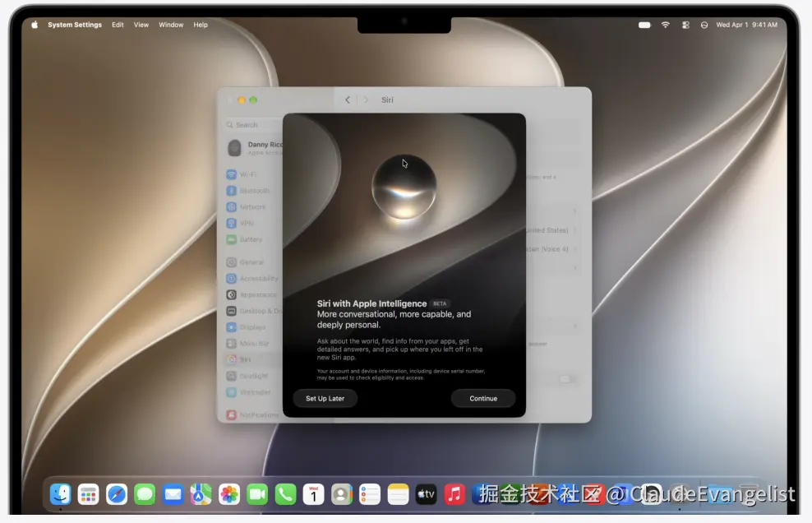Image resolution: width=812 pixels, height=523 pixels.
Task: Open Danny Rico's Apple Account
Action: [254, 148]
